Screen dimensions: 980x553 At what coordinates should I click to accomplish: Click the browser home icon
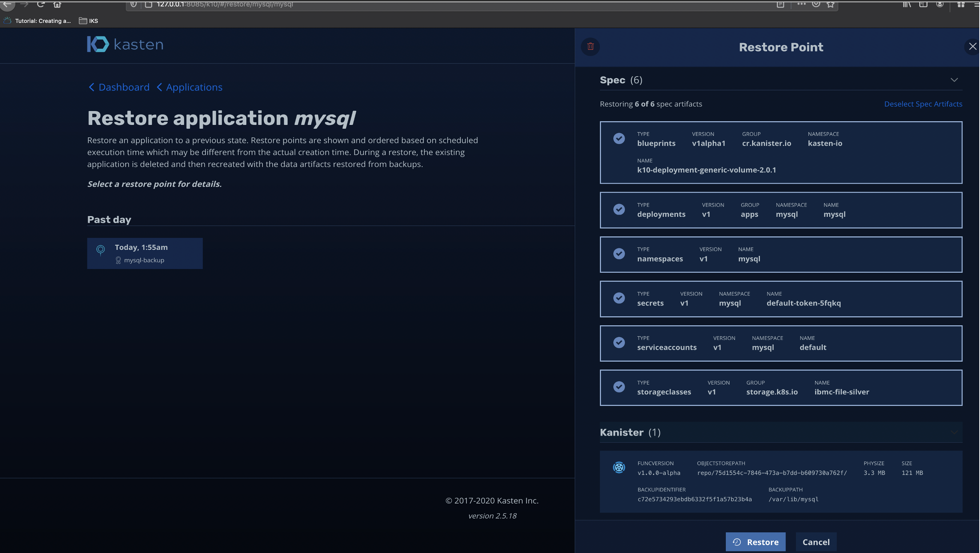click(57, 4)
